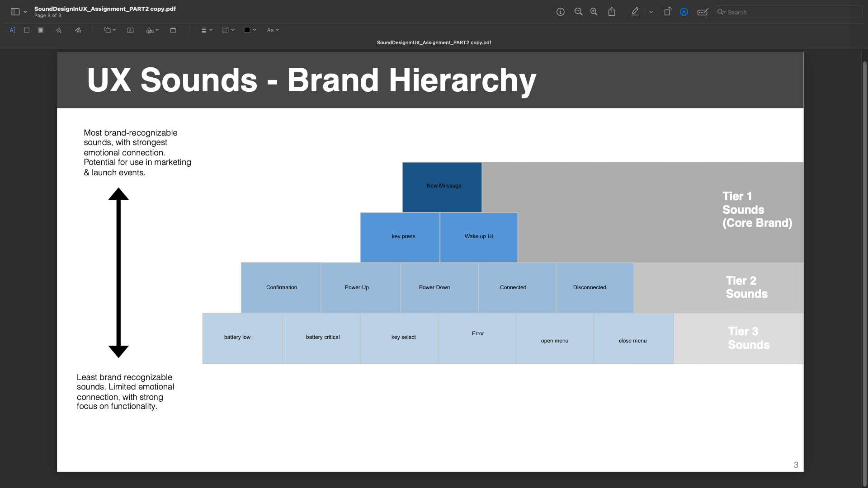This screenshot has height=488, width=868.
Task: Toggle the Markup toolbar off
Action: coord(684,12)
